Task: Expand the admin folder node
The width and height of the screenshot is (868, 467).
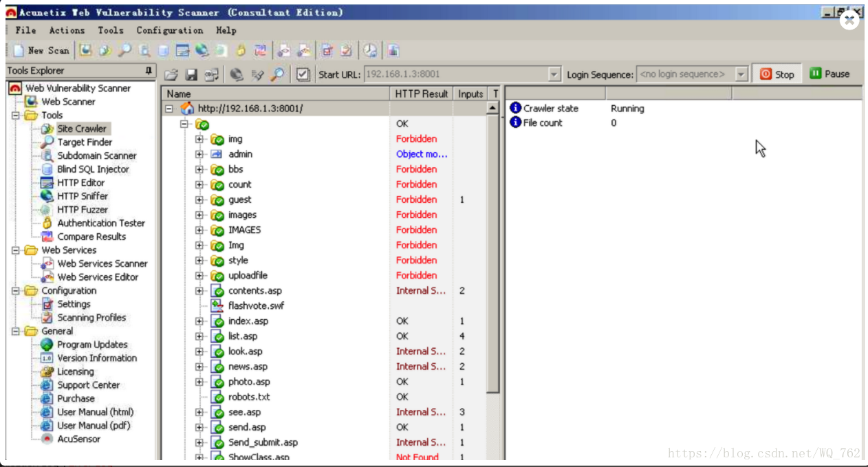Action: [x=199, y=154]
